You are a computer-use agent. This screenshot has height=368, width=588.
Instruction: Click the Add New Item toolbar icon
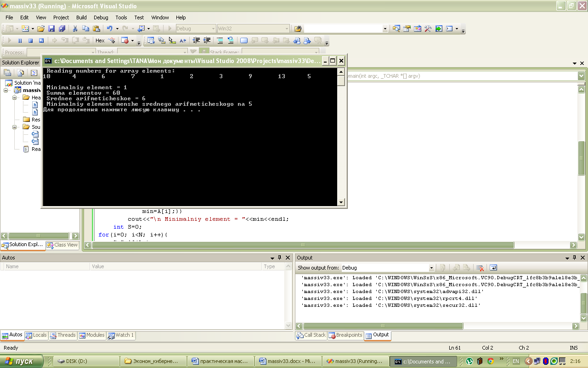click(25, 29)
